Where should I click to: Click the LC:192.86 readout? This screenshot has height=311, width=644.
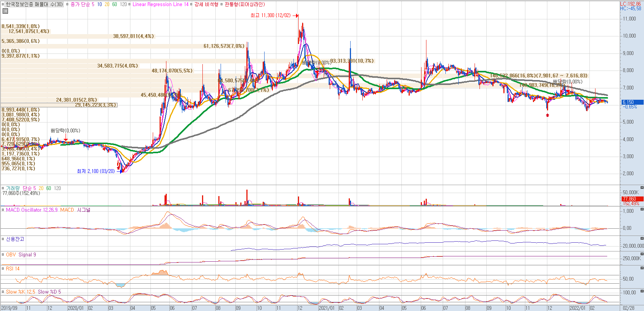[x=631, y=4]
